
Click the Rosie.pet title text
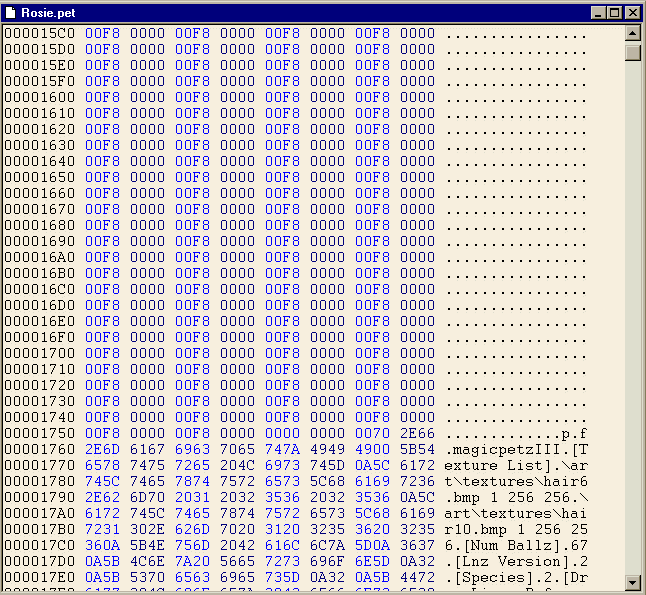[x=46, y=12]
